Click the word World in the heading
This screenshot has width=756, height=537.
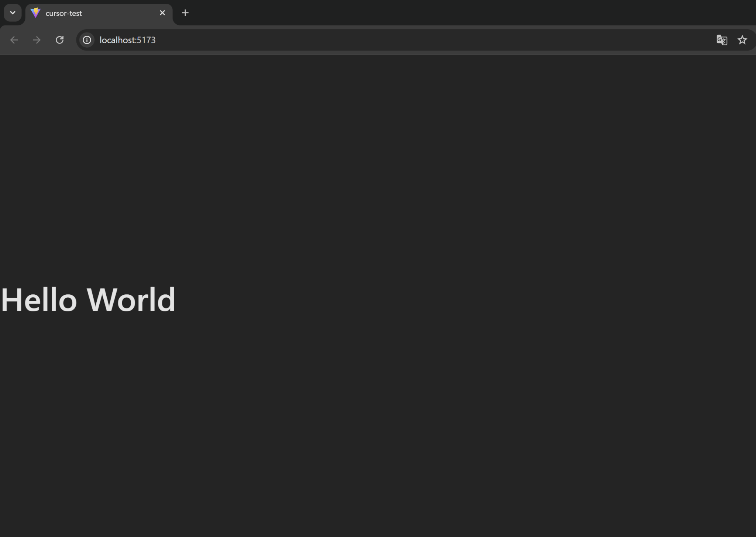click(131, 299)
